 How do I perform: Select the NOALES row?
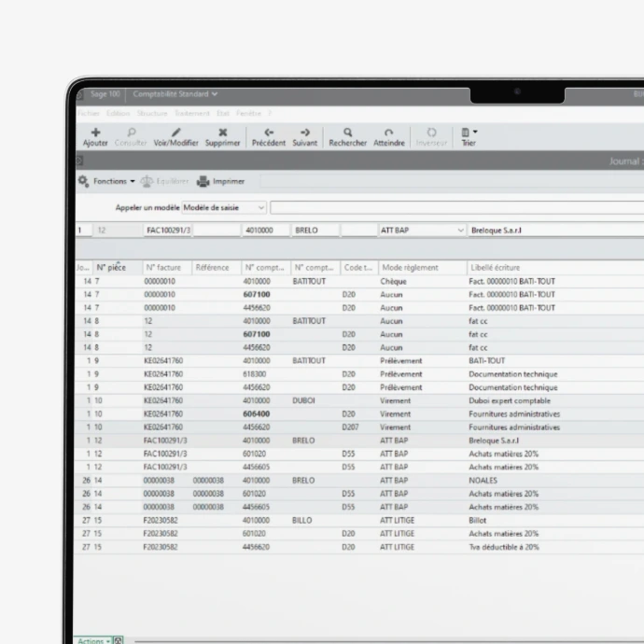[x=359, y=481]
